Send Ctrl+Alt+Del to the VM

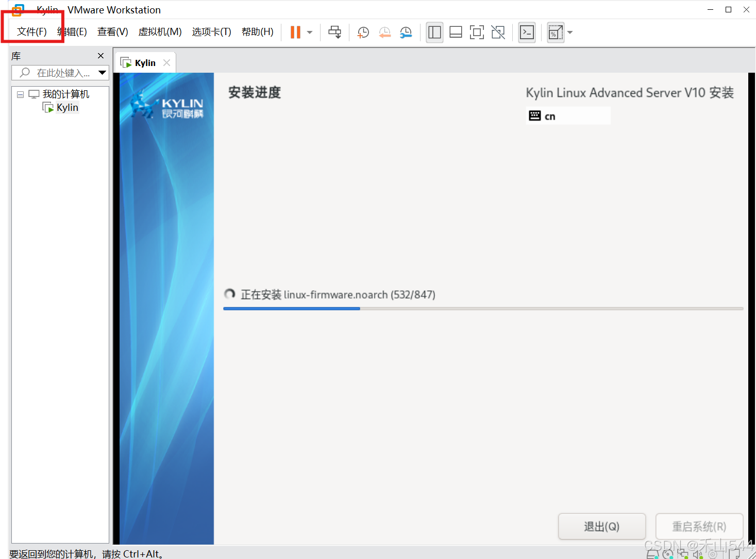point(335,32)
